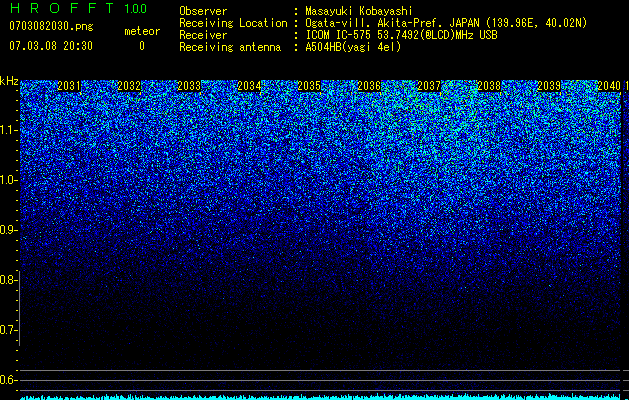Click the Observer label
Viewport: 629px width, 400px height.
pyautogui.click(x=203, y=11)
